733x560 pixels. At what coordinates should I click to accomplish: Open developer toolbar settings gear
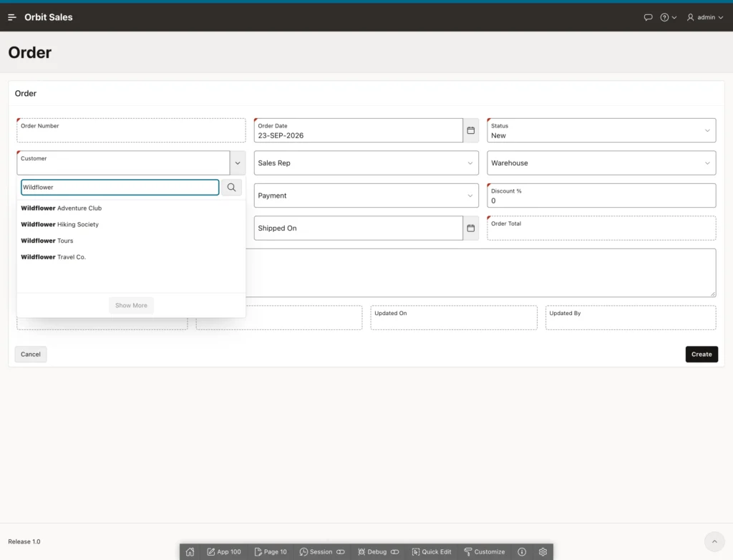pos(543,552)
